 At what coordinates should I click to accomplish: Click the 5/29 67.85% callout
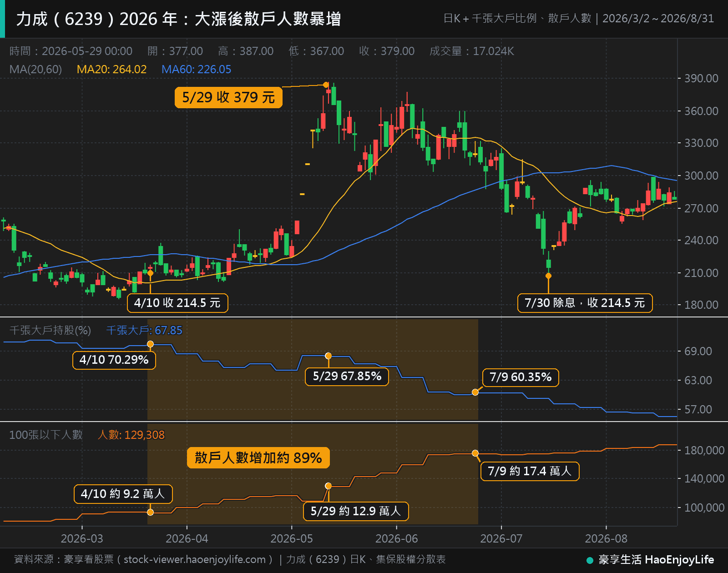click(x=347, y=376)
